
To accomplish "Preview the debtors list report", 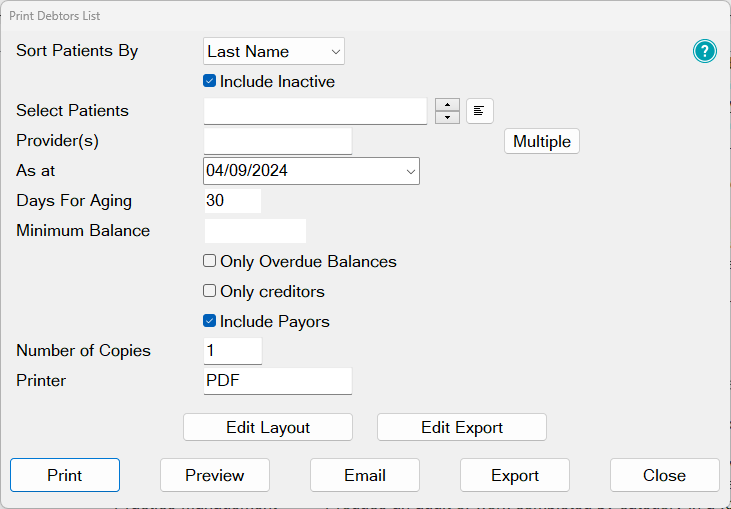I will [215, 475].
